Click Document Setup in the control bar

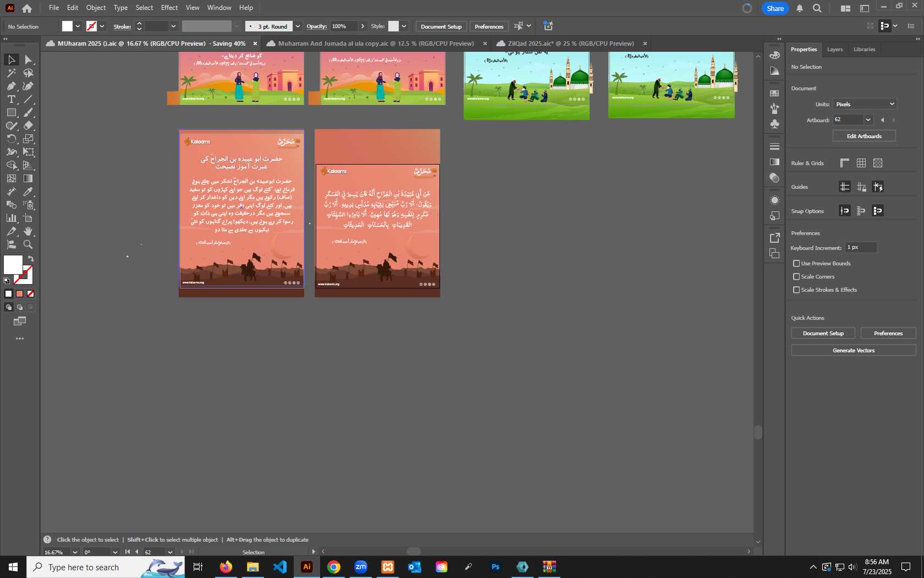(441, 26)
